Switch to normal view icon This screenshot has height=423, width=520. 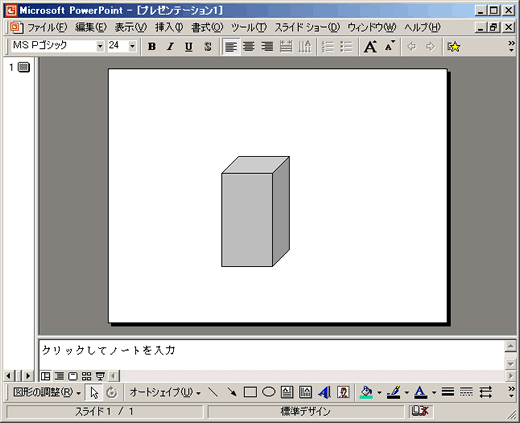tap(45, 376)
